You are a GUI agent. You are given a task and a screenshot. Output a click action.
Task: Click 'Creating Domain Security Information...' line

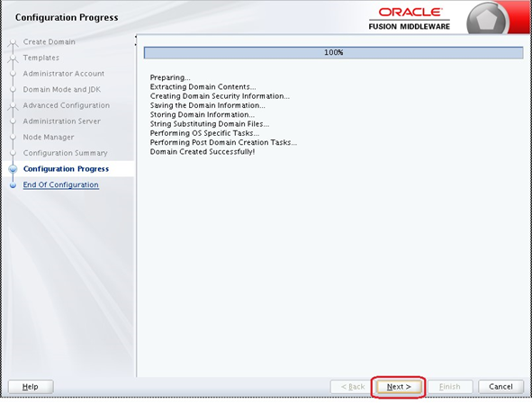(220, 96)
